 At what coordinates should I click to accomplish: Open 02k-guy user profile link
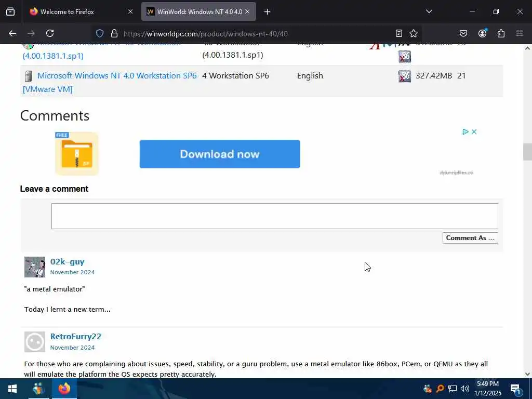coord(67,262)
